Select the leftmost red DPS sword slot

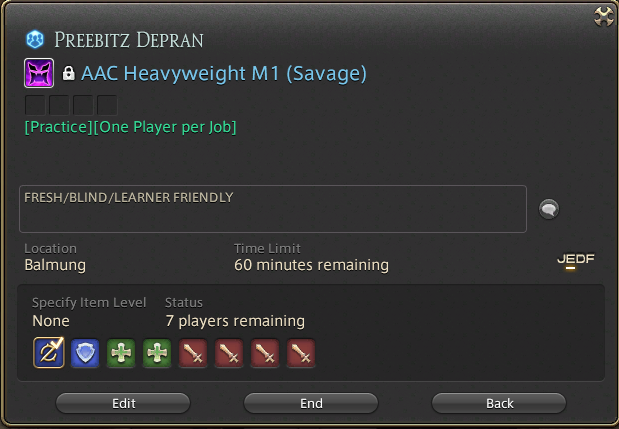193,353
